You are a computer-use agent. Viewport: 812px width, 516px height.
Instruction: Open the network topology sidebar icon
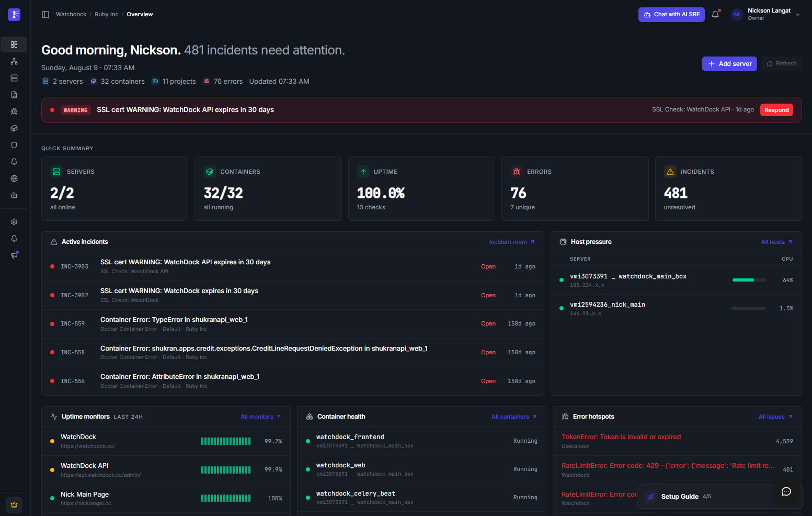point(14,61)
